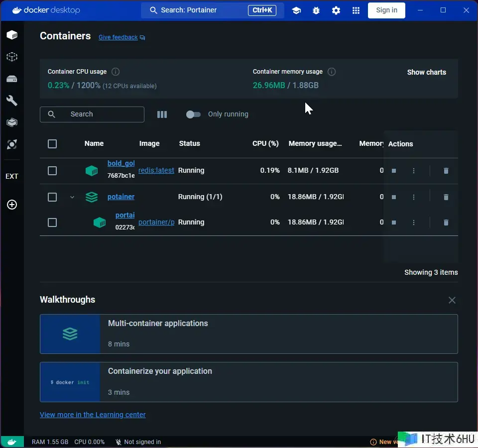Click the RAM 1.55 GB status entry
Viewport: 478px width, 448px height.
[x=50, y=442]
